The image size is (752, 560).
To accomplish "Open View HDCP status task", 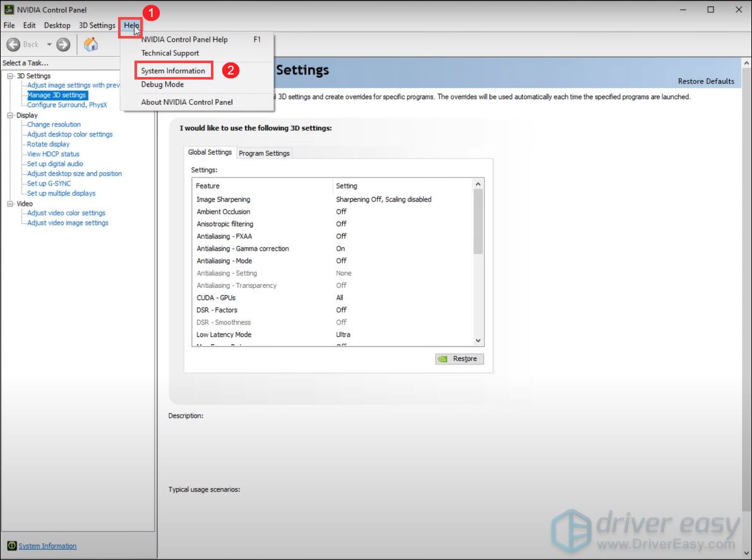I will [x=53, y=154].
